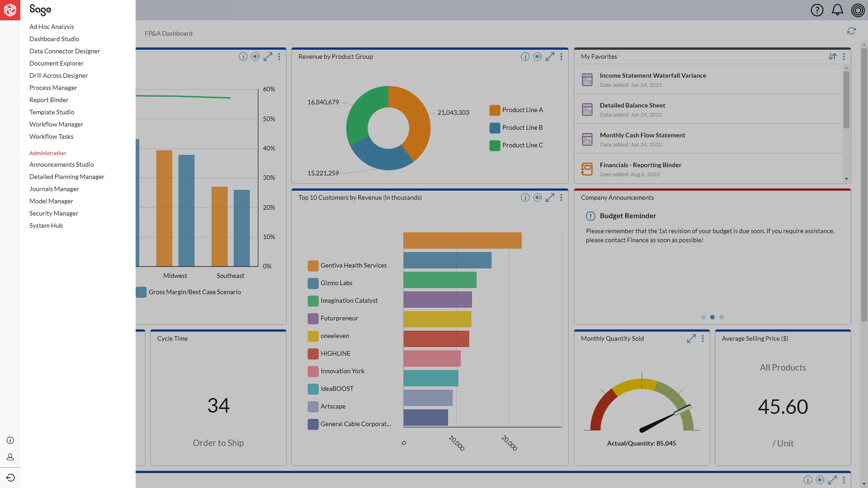
Task: Expand Revenue by Product Group chart
Action: (x=550, y=56)
